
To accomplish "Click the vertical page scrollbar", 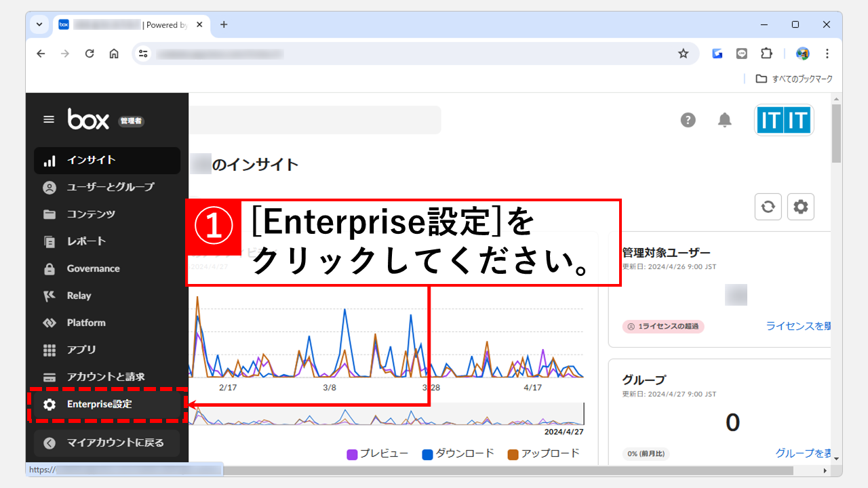I will click(837, 134).
